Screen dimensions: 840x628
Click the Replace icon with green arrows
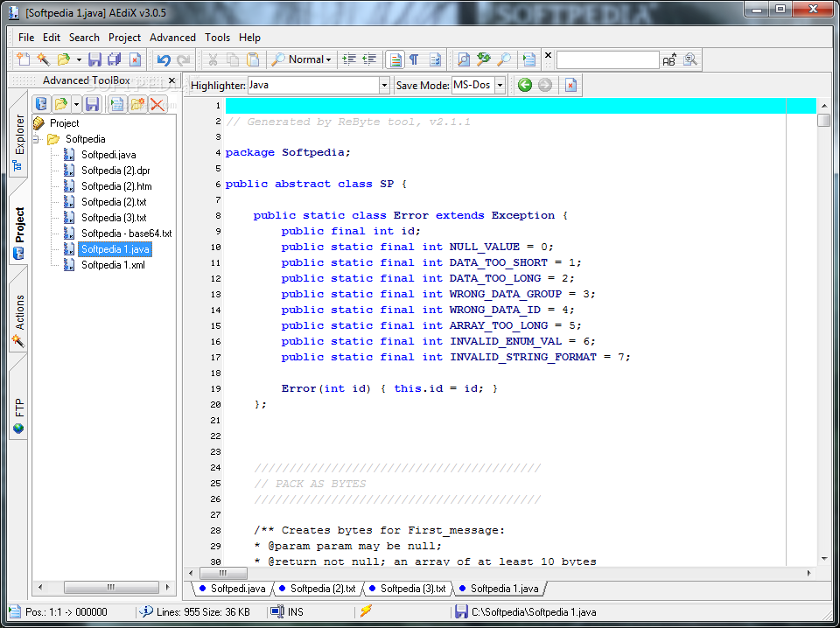(x=484, y=59)
